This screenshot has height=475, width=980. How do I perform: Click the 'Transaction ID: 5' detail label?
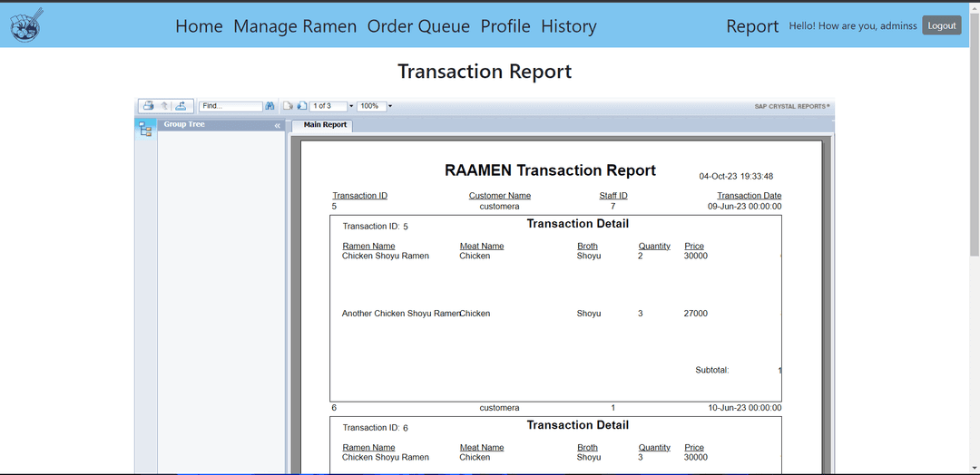(375, 226)
